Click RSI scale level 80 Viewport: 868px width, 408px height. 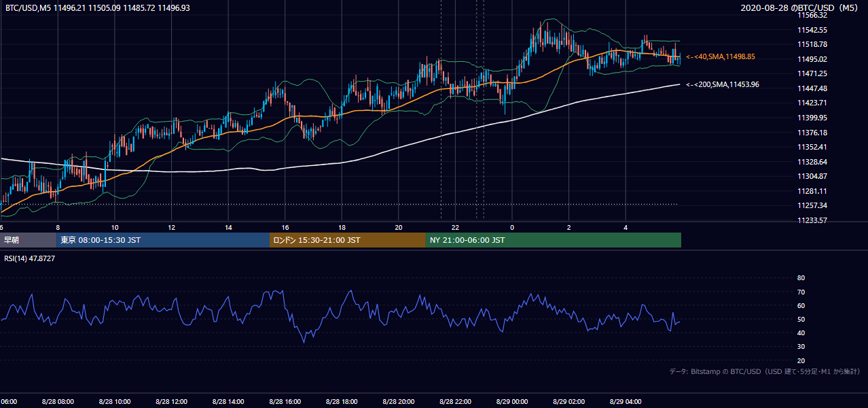point(801,278)
